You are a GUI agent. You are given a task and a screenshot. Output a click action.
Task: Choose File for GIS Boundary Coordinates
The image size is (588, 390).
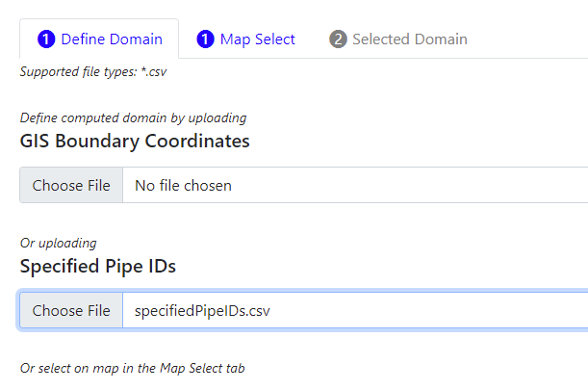[x=71, y=185]
